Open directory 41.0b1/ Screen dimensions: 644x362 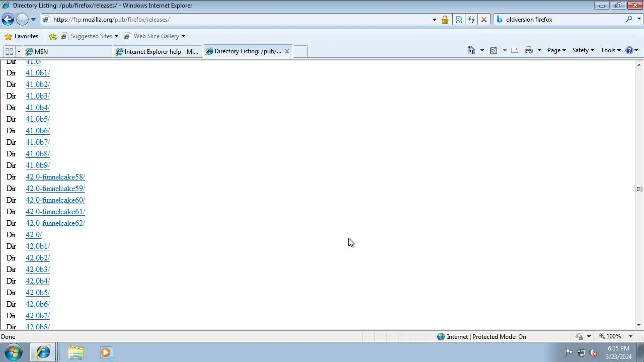(38, 73)
